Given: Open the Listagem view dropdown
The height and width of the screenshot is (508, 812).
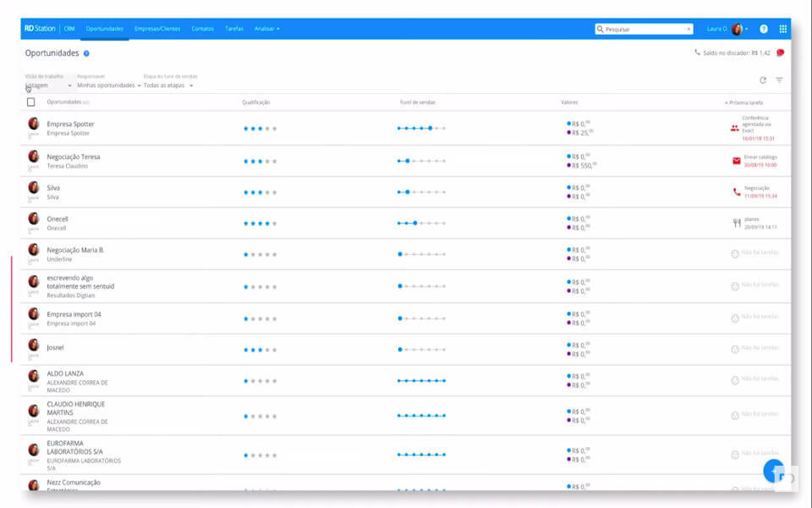Looking at the screenshot, I should point(48,86).
